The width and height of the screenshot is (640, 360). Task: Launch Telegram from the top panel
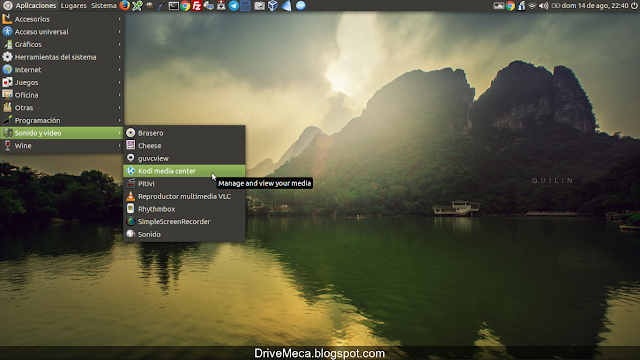pos(233,6)
